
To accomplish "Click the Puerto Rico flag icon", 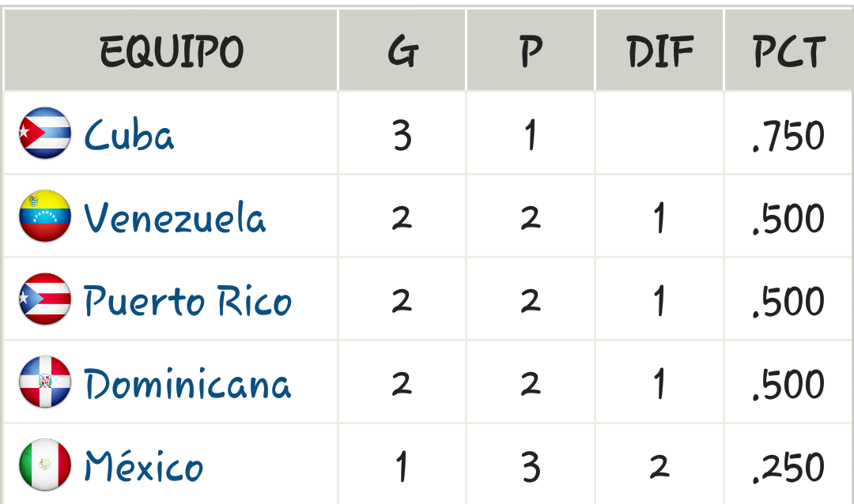I will tap(44, 299).
